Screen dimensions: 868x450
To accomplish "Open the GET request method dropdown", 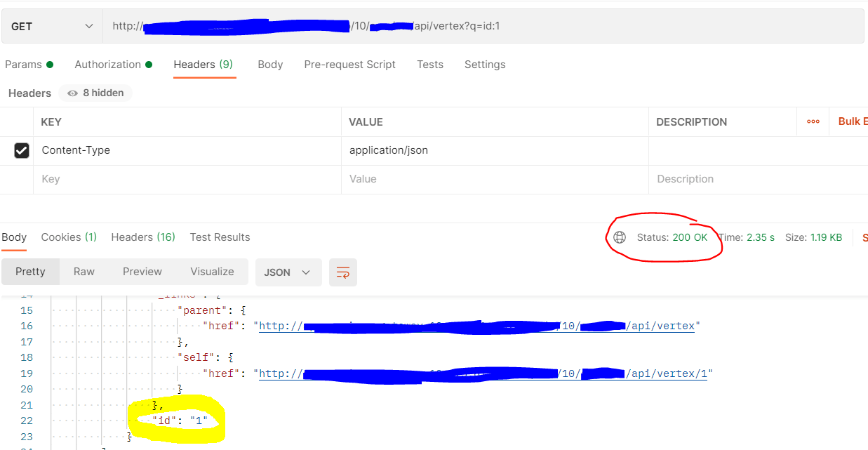I will [x=51, y=25].
